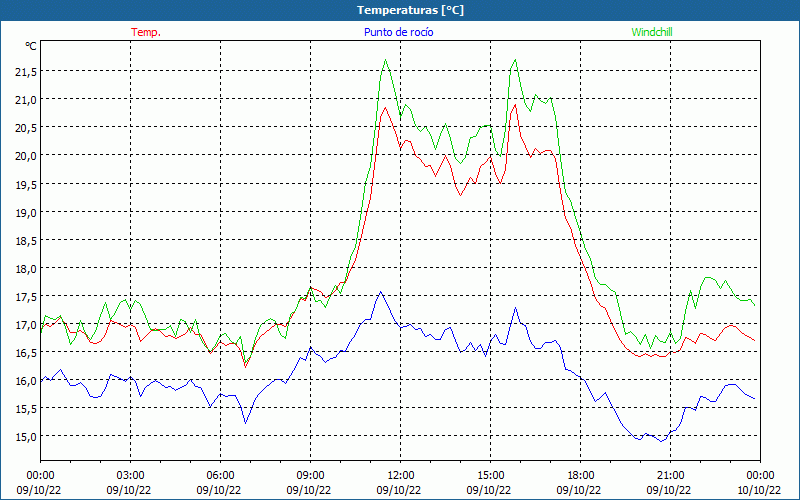This screenshot has height=500, width=800.
Task: Click the '09/10/22' date under 15:00
Action: pyautogui.click(x=489, y=490)
